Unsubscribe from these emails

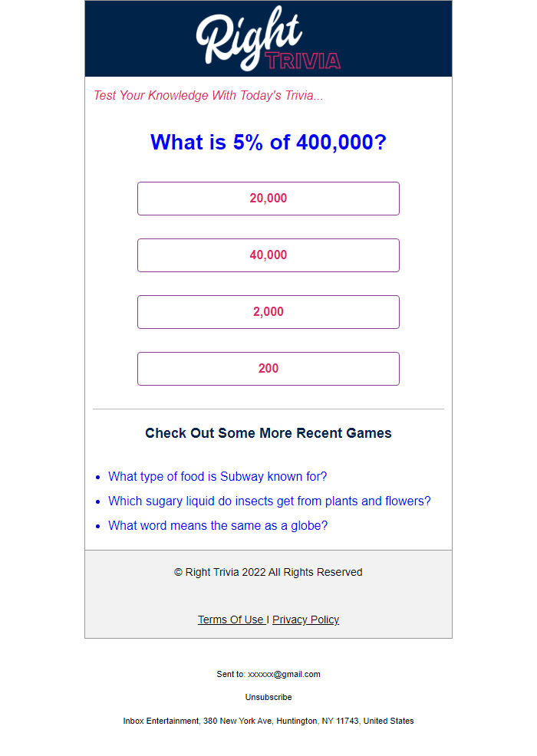coord(268,698)
